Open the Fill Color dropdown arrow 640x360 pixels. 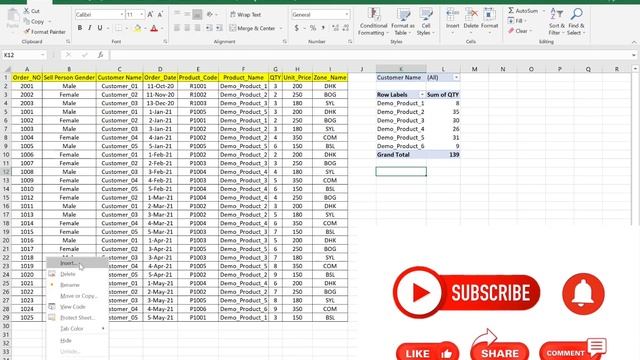[145, 29]
